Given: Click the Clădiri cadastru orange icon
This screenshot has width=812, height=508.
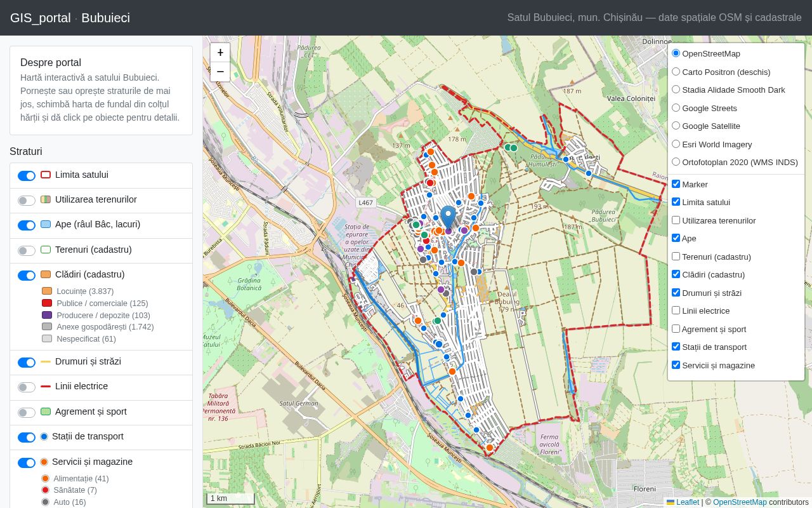Looking at the screenshot, I should click(46, 274).
